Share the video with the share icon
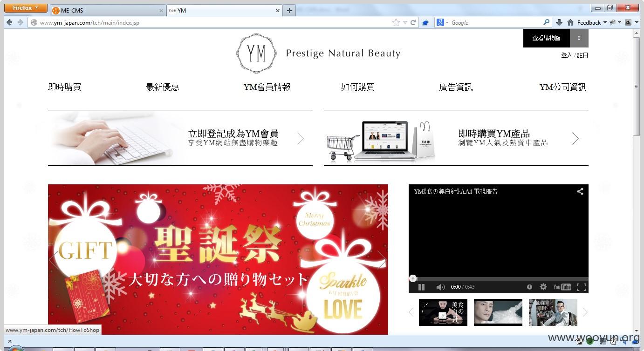The height and width of the screenshot is (351, 644). [580, 191]
